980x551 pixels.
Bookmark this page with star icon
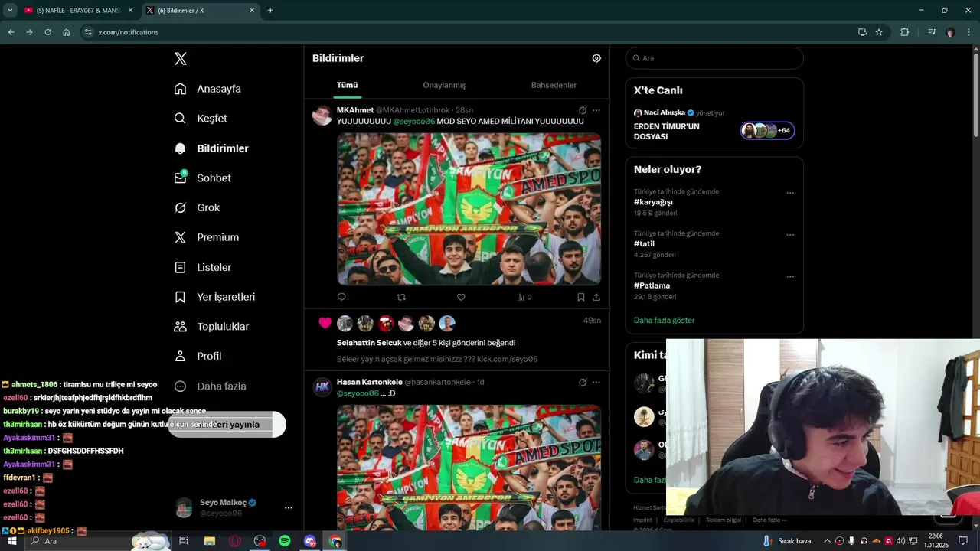(x=879, y=32)
